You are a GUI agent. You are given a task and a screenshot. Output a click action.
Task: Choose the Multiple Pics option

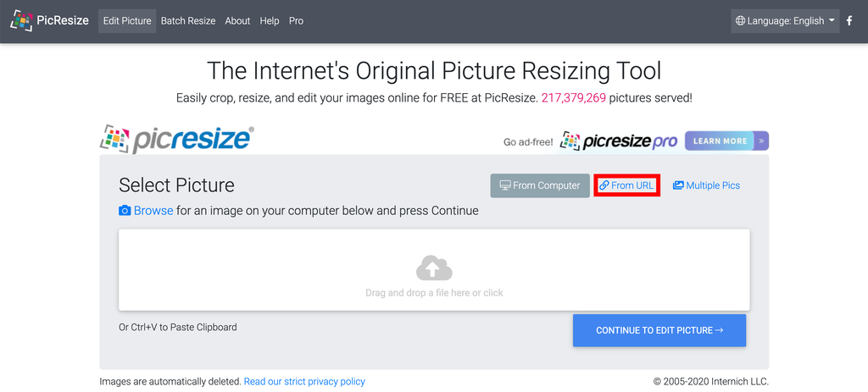point(706,185)
